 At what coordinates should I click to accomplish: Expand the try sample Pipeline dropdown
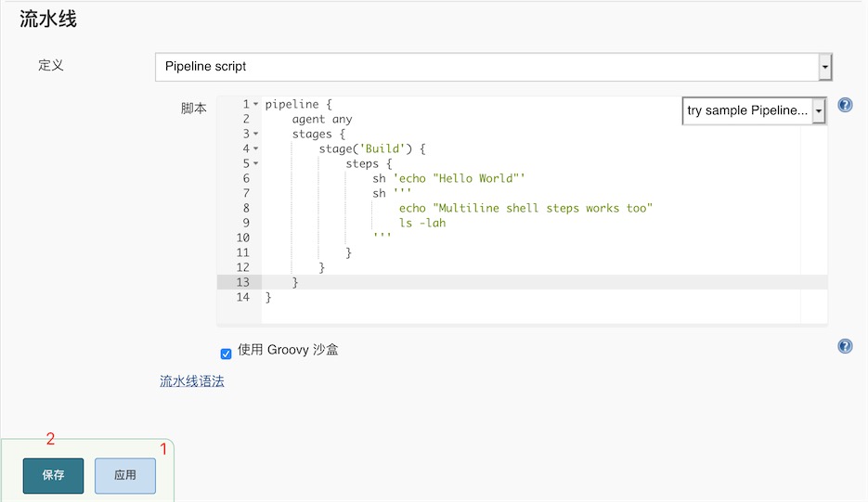pos(755,110)
